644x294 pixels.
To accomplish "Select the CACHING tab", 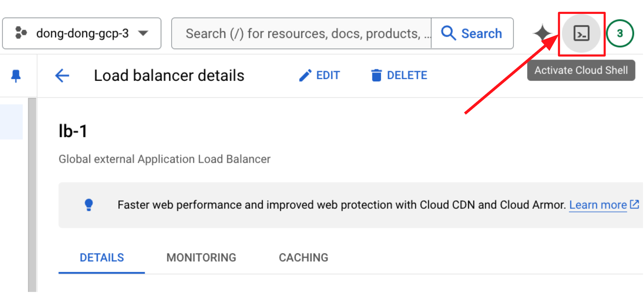I will (x=303, y=258).
